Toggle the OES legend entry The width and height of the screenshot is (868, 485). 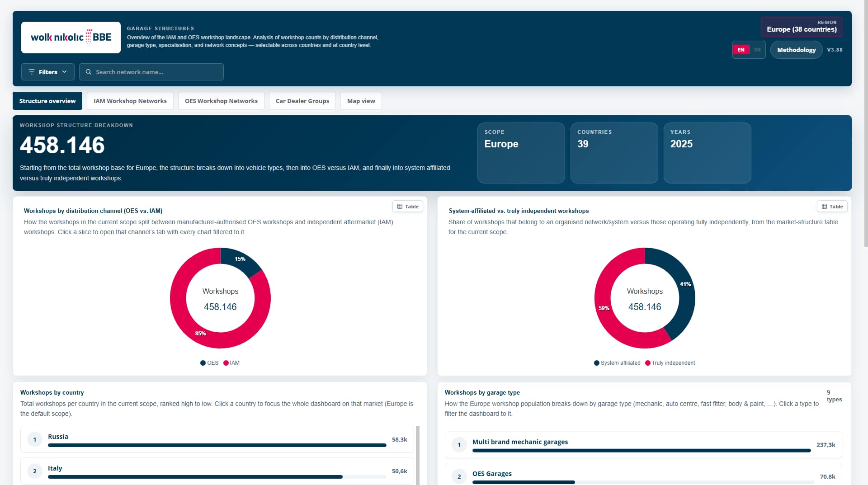[209, 363]
